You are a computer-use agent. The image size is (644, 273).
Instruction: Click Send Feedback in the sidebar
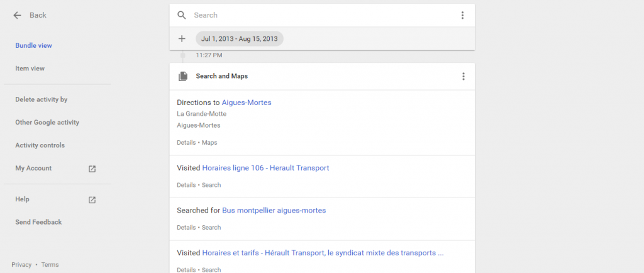click(x=38, y=222)
